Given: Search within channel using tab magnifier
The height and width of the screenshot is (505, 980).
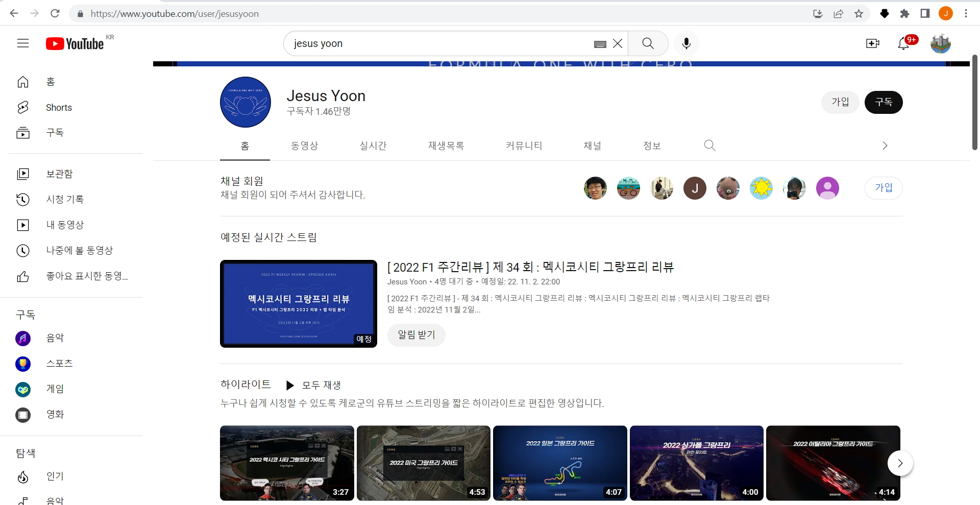Looking at the screenshot, I should (709, 146).
